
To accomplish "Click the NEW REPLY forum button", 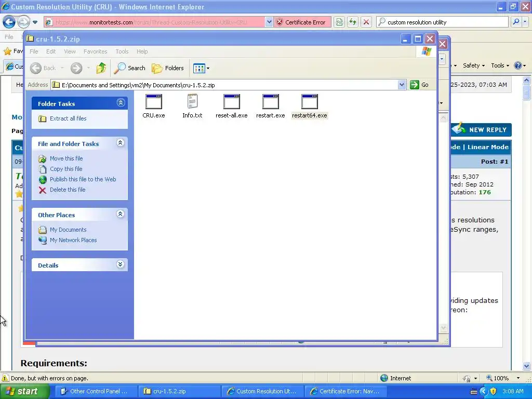I will [481, 129].
